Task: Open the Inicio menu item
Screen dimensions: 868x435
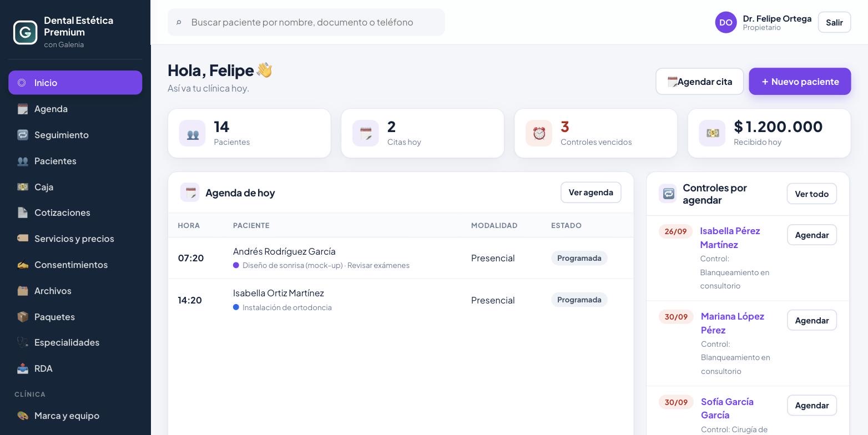Action: (x=75, y=83)
